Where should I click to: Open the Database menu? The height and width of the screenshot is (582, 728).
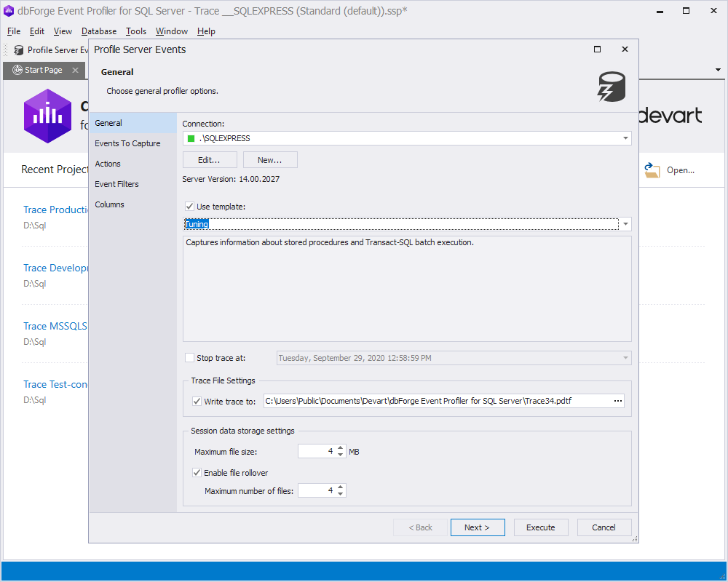[99, 31]
